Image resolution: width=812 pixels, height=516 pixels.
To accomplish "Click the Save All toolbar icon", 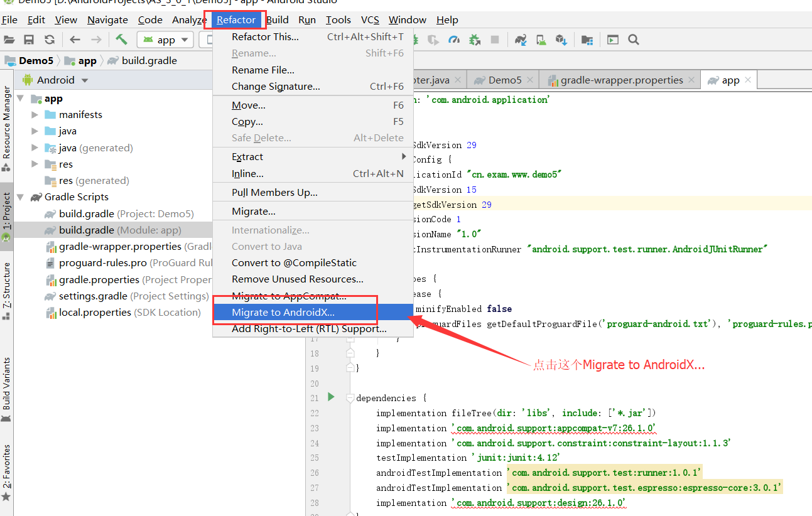I will (x=29, y=40).
